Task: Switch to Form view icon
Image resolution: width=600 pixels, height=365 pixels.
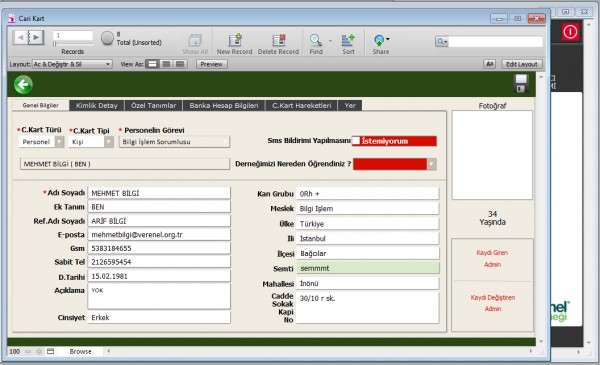Action: point(152,64)
